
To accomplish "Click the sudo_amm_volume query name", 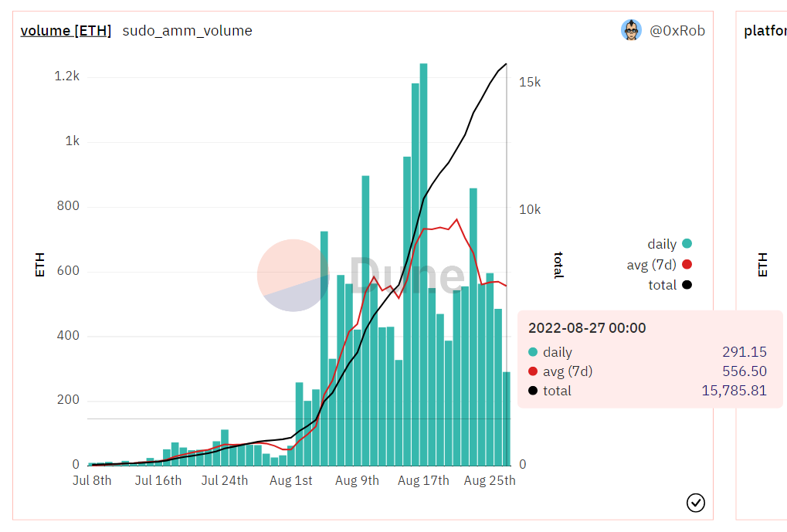I will point(187,31).
